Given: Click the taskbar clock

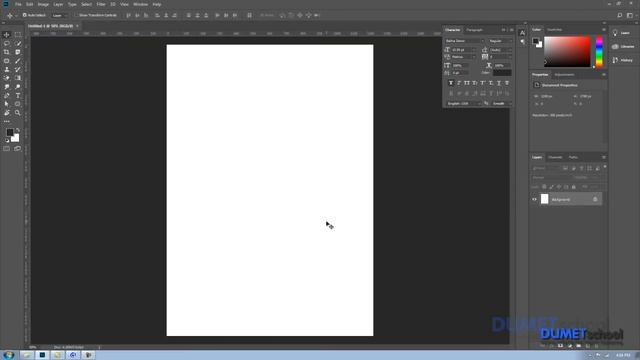Looking at the screenshot, I should point(623,356).
